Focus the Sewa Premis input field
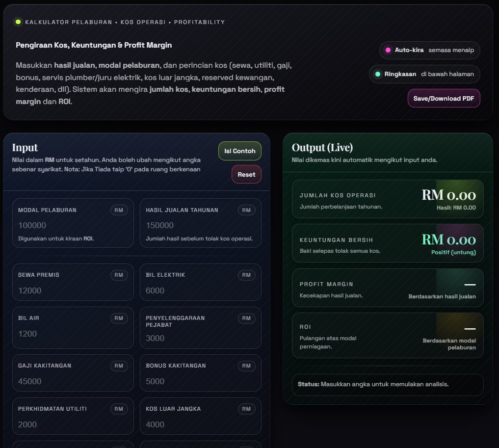 point(73,290)
